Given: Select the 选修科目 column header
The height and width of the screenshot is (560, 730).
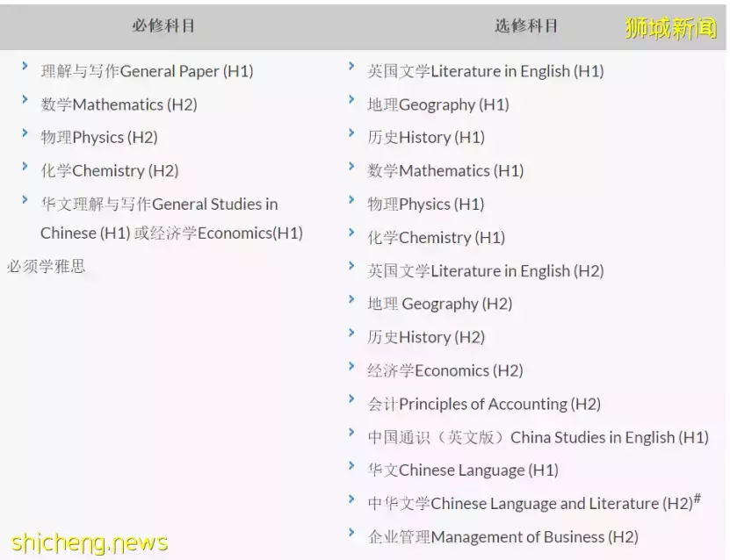Looking at the screenshot, I should [526, 25].
